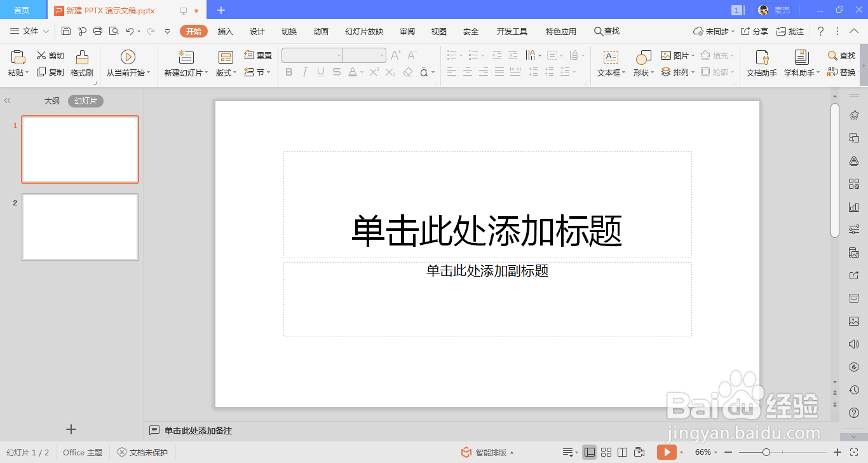
Task: Click the Replace (替换) button
Action: pyautogui.click(x=841, y=72)
